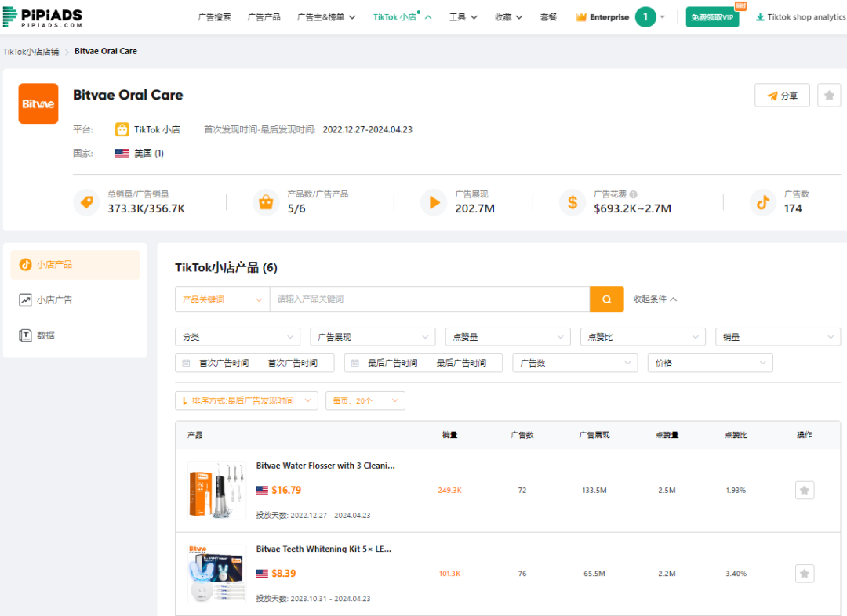847x616 pixels.
Task: Open 小店产品 in the sidebar
Action: click(x=75, y=265)
